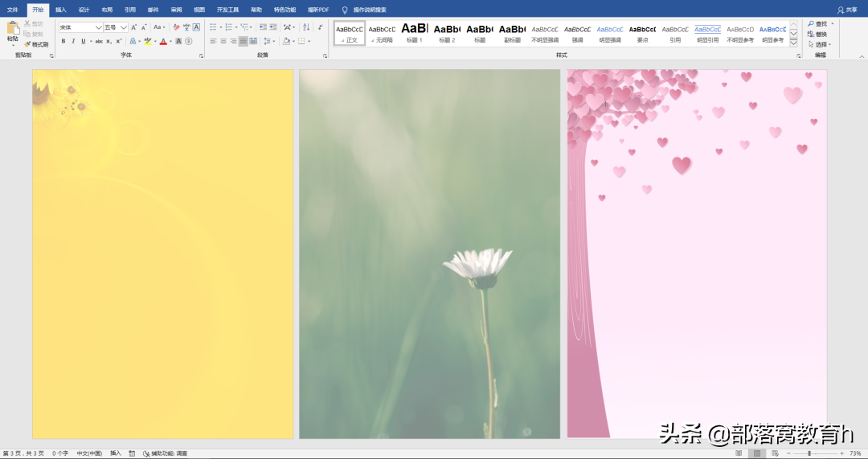
Task: Apply red font color
Action: point(163,42)
